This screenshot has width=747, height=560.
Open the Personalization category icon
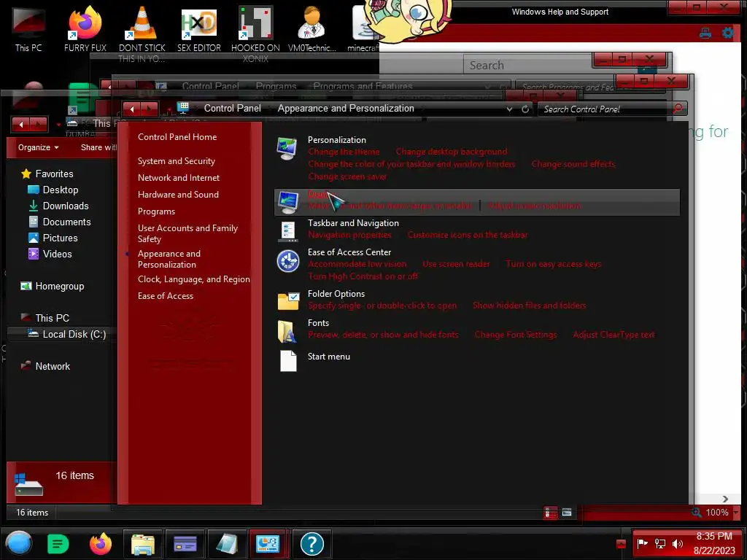click(287, 149)
